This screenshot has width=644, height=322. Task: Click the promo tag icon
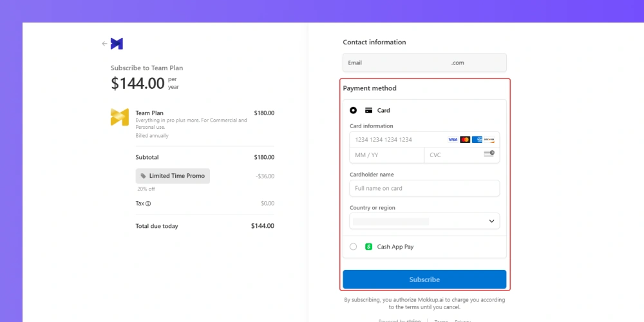click(x=144, y=176)
